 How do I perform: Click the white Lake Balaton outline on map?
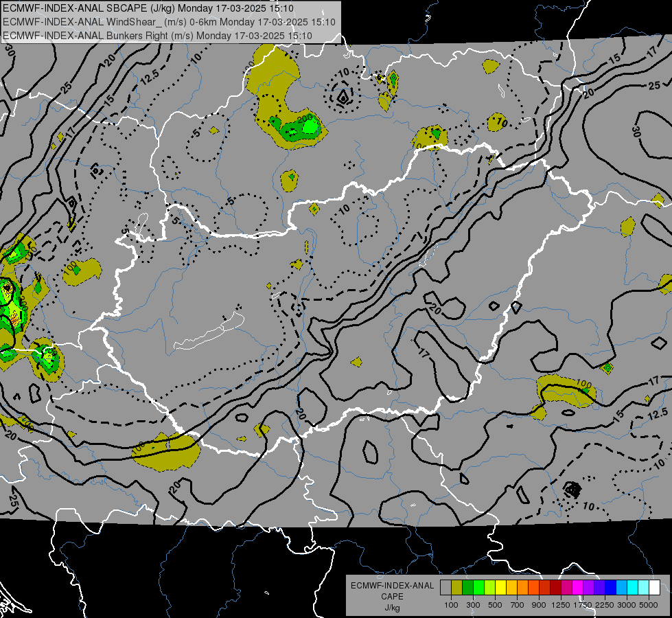pyautogui.click(x=209, y=331)
